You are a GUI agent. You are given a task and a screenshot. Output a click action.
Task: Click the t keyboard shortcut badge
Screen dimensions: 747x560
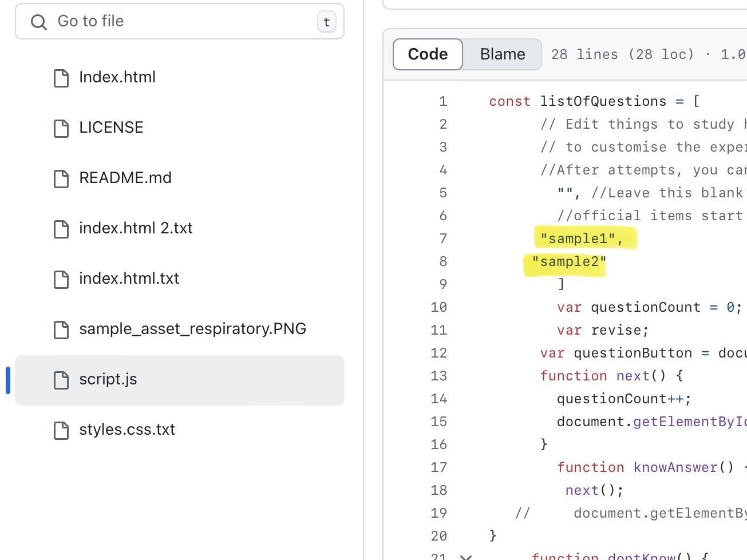pyautogui.click(x=326, y=21)
